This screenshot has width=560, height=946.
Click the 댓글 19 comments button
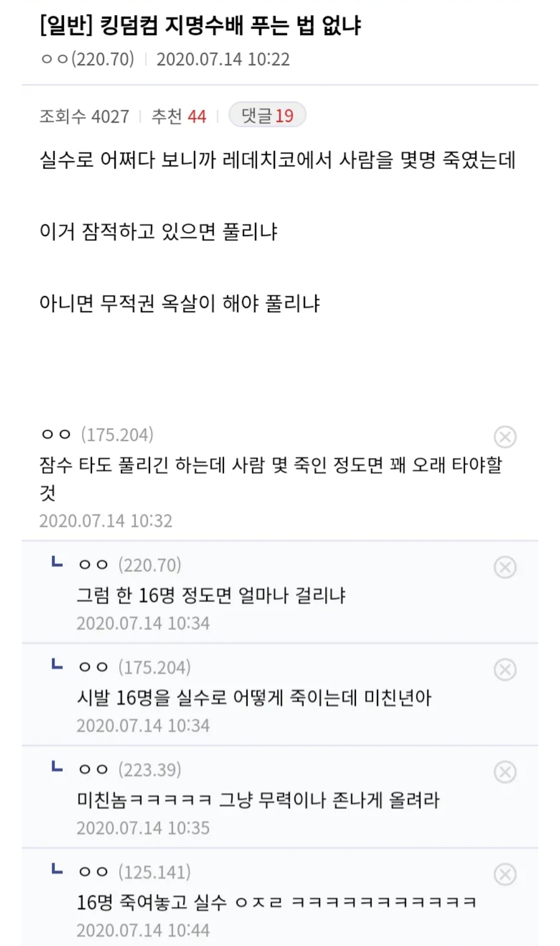267,115
